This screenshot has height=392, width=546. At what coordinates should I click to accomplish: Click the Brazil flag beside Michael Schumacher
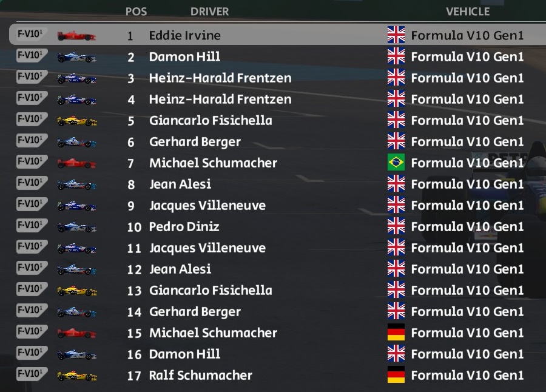click(x=396, y=163)
